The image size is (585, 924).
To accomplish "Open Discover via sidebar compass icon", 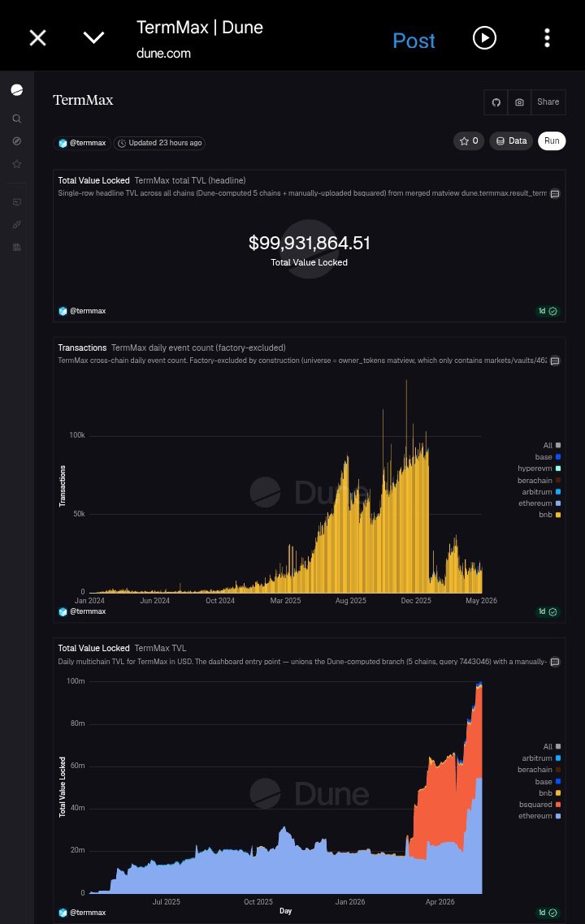I will 17,141.
